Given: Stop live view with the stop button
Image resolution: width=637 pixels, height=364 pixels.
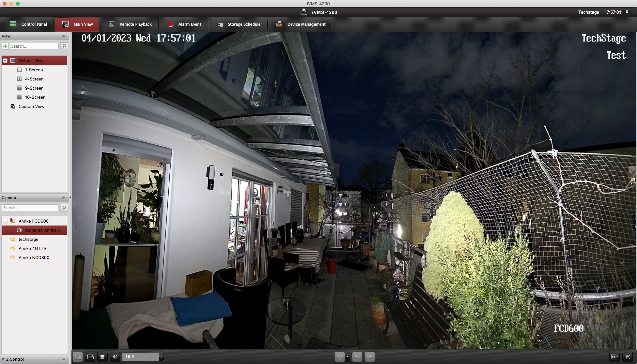Looking at the screenshot, I should click(102, 357).
